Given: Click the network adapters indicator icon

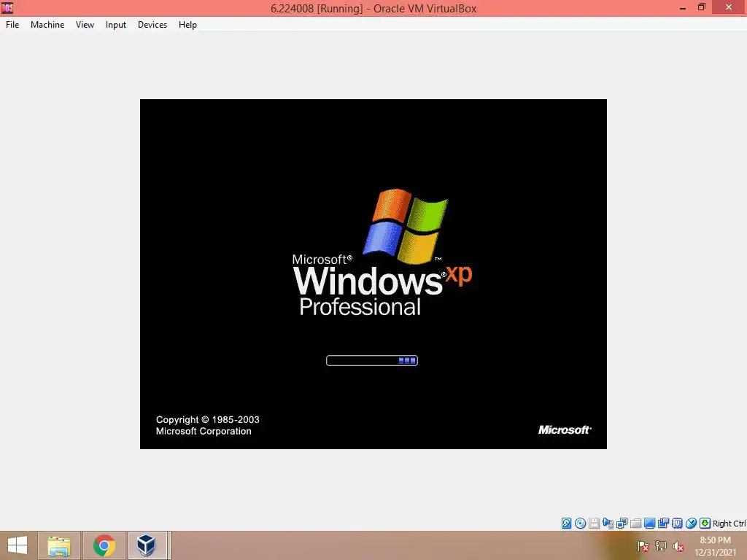Looking at the screenshot, I should point(622,524).
